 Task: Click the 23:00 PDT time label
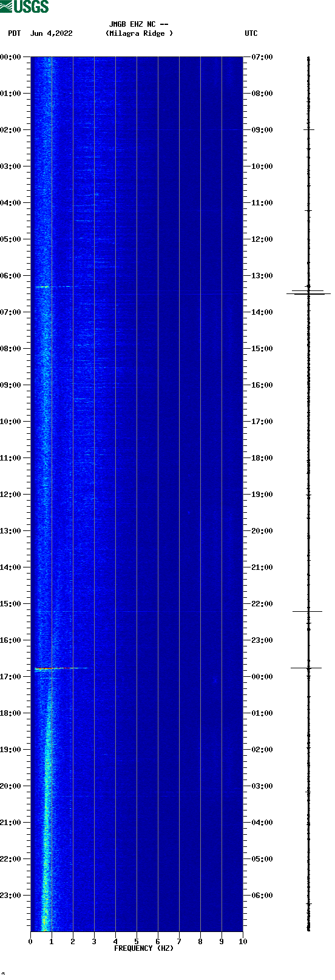(x=11, y=896)
